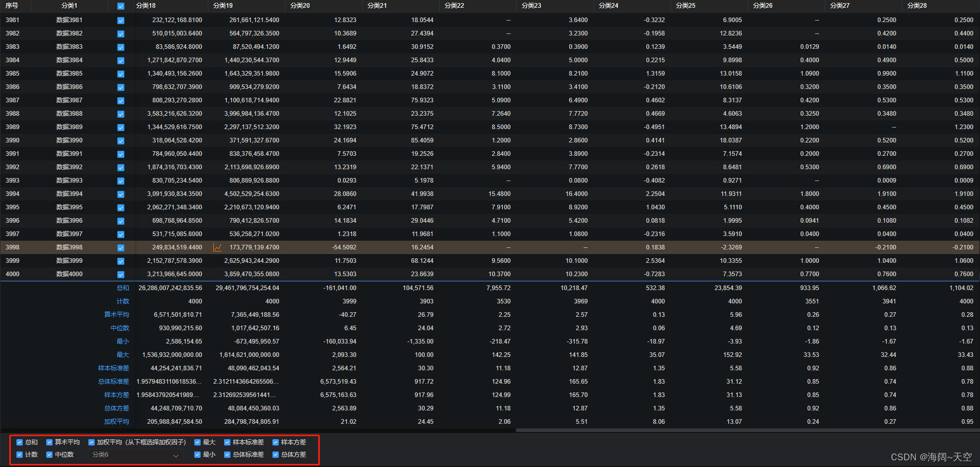Select row number 3996
This screenshot has width=980, height=467.
[12, 221]
